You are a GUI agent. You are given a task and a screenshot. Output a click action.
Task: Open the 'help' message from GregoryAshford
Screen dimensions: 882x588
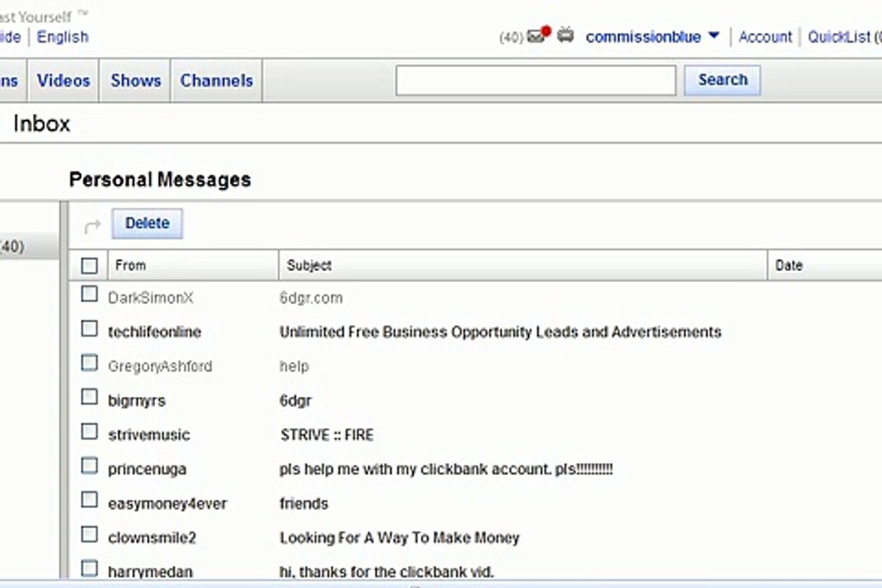(x=294, y=367)
